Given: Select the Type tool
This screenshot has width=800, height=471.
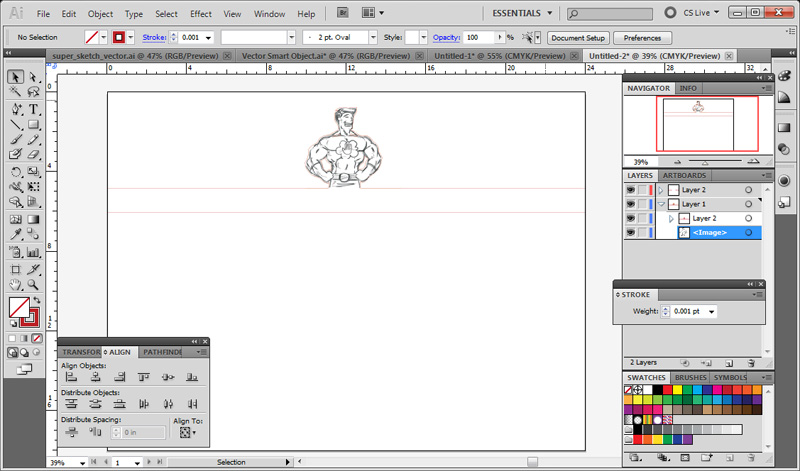Looking at the screenshot, I should [33, 109].
